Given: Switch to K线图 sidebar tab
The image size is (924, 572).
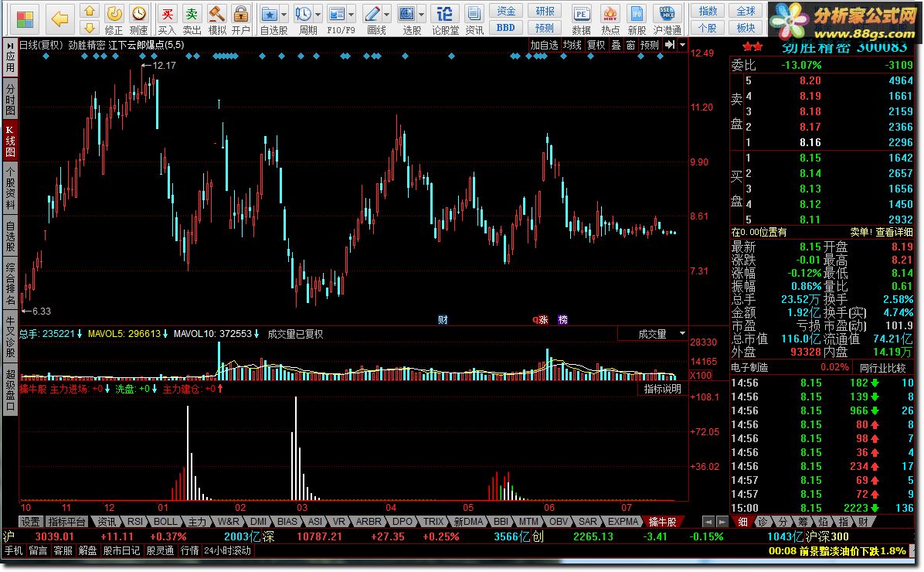Looking at the screenshot, I should pyautogui.click(x=10, y=141).
